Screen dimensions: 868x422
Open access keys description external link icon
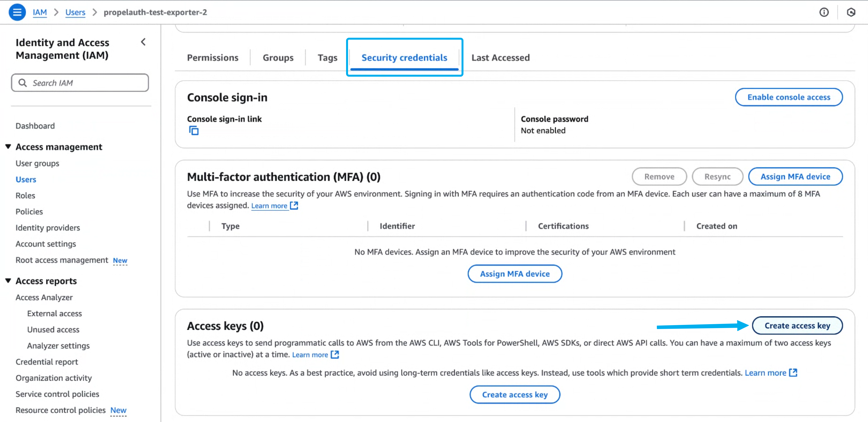[x=335, y=354]
